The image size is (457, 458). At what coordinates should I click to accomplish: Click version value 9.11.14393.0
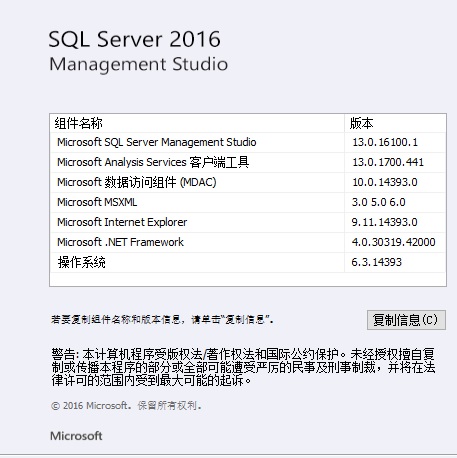click(385, 222)
